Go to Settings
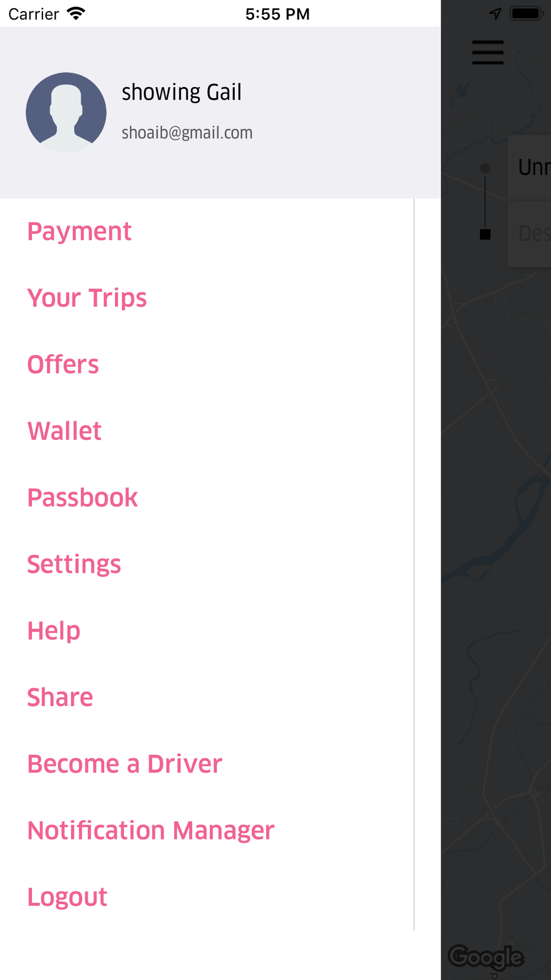This screenshot has width=551, height=980. coord(74,564)
